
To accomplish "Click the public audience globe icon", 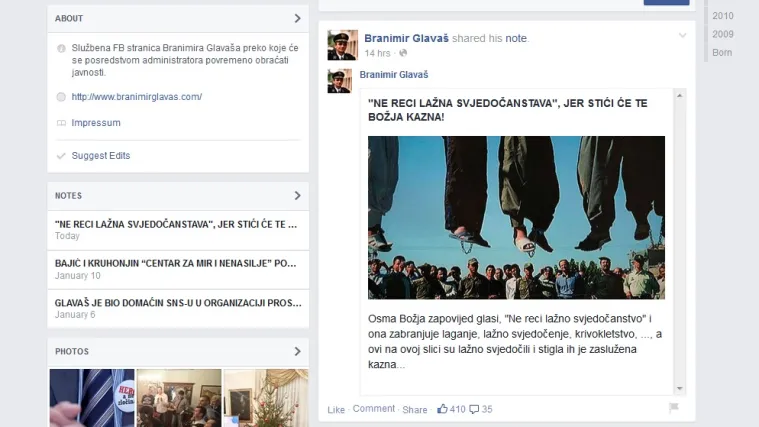I will pyautogui.click(x=403, y=53).
